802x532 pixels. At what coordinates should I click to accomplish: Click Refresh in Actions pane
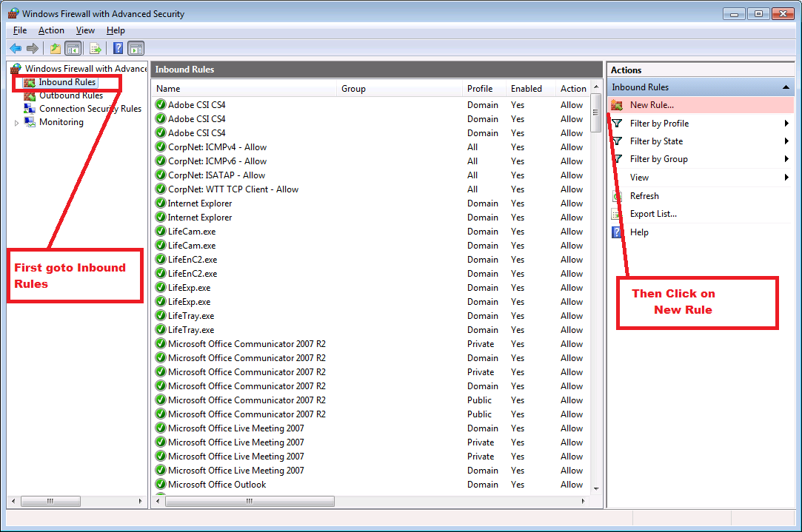(x=644, y=196)
